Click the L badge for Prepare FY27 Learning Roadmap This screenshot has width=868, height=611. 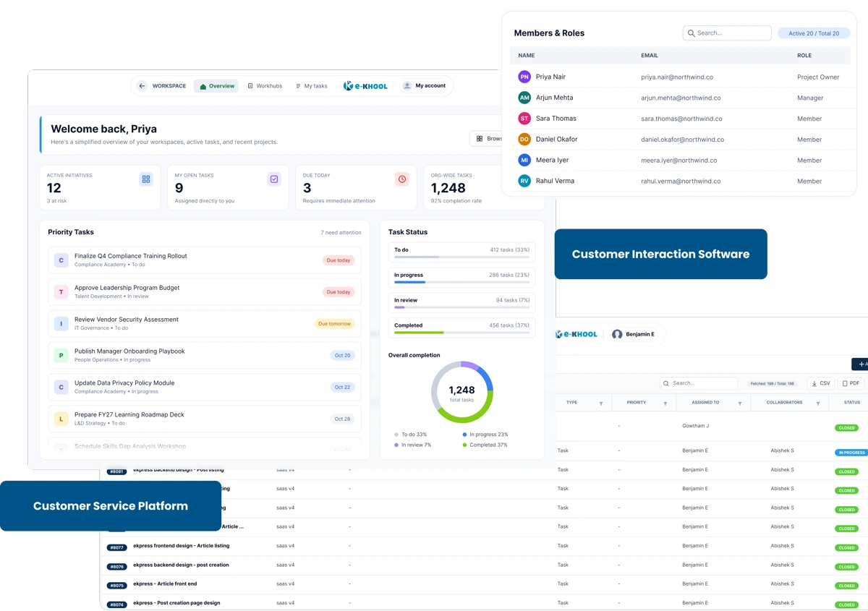point(61,419)
